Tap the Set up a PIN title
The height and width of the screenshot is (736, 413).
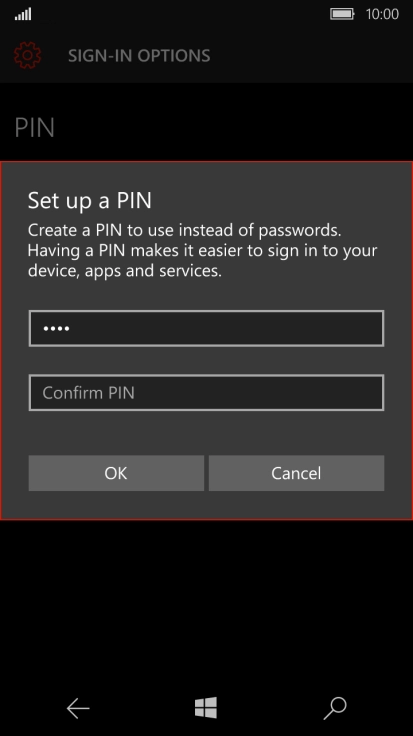tap(90, 200)
